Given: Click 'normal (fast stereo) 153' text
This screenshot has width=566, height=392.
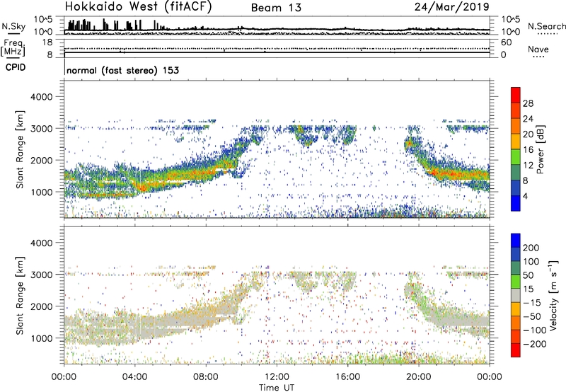Looking at the screenshot, I should [x=122, y=71].
